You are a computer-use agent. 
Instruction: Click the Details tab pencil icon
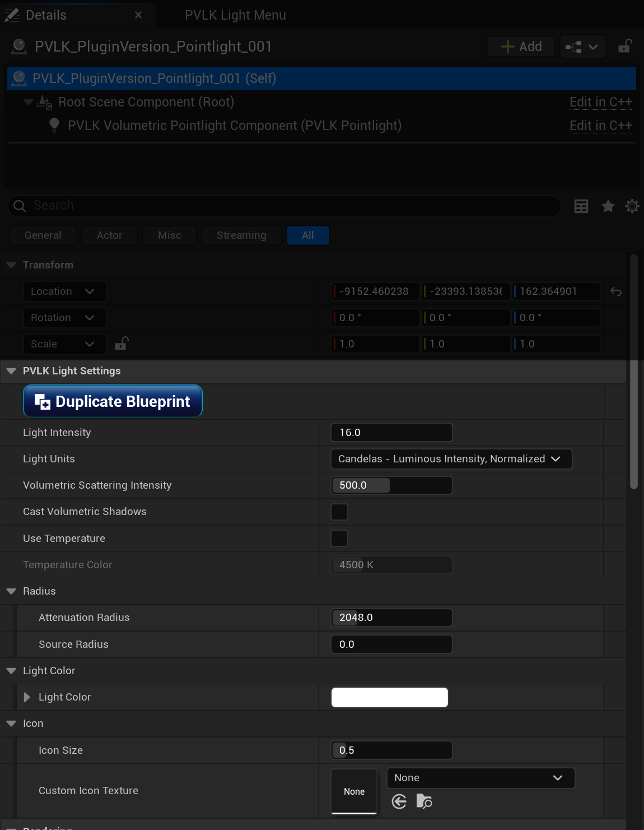coord(12,15)
